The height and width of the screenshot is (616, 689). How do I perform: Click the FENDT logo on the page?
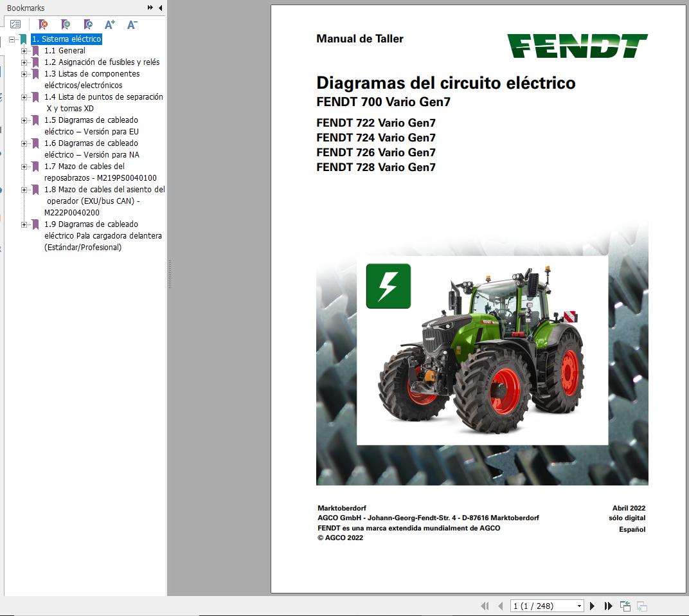(577, 46)
